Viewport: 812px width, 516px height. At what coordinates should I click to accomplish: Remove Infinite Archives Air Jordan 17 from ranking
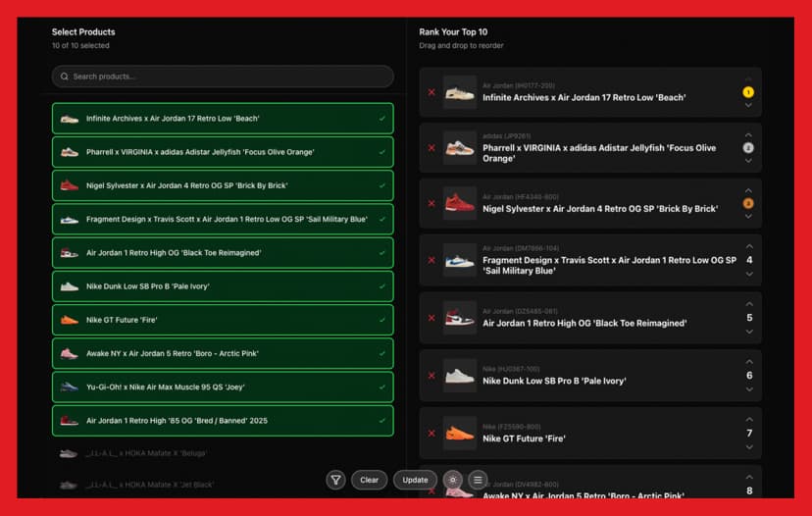[x=431, y=92]
